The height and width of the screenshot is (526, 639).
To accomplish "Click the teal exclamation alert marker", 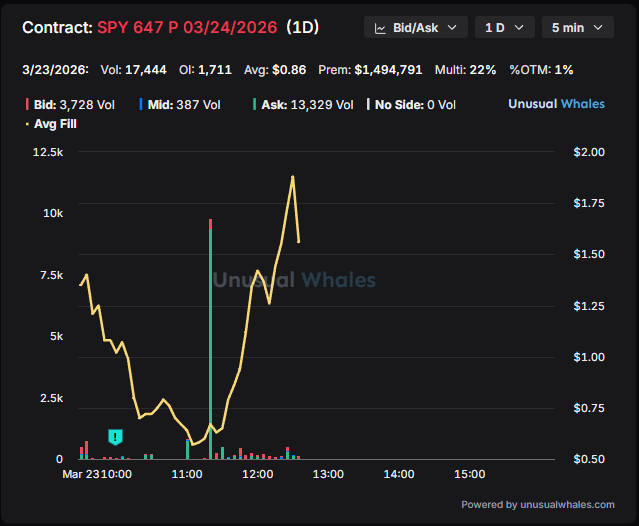I will coord(115,437).
